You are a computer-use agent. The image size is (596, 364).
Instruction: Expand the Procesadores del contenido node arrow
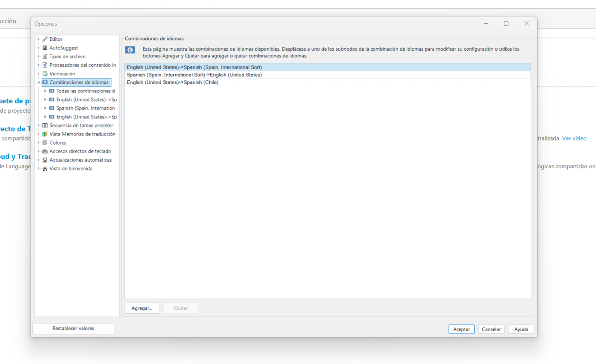click(x=39, y=65)
